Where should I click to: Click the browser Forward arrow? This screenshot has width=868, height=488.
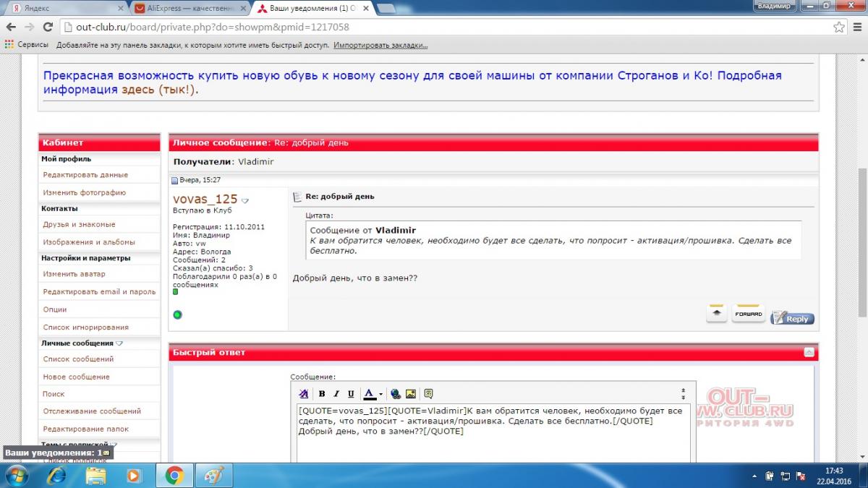point(30,27)
